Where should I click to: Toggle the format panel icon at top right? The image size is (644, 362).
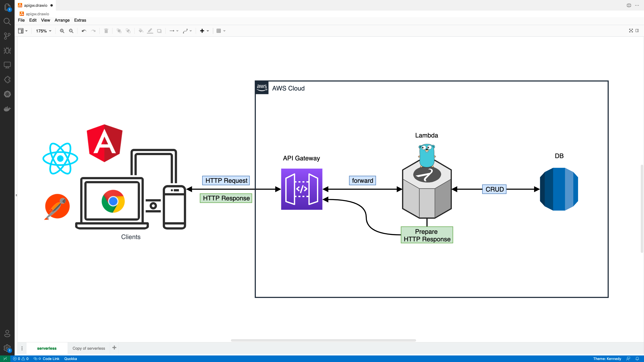637,31
